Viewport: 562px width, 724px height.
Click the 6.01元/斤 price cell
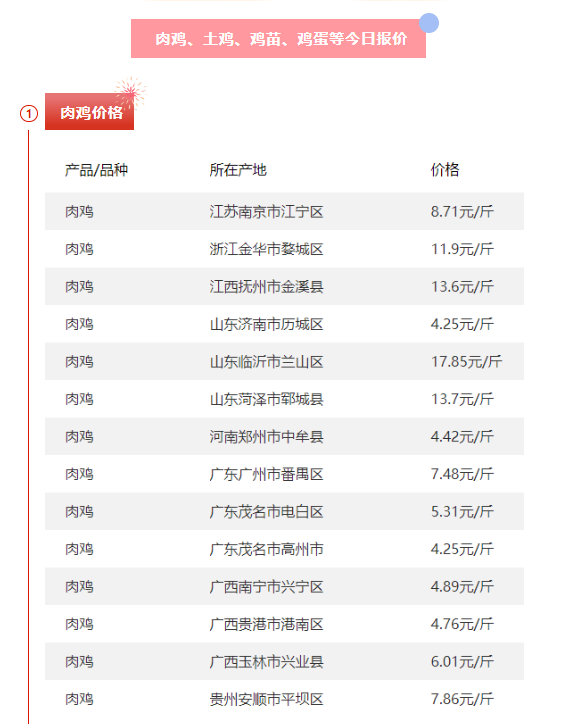(462, 662)
